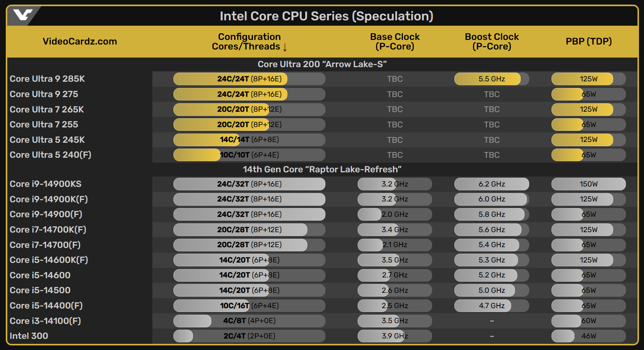The width and height of the screenshot is (644, 350).
Task: Click the Core Ultra 5 240(F) row label
Action: 50,155
